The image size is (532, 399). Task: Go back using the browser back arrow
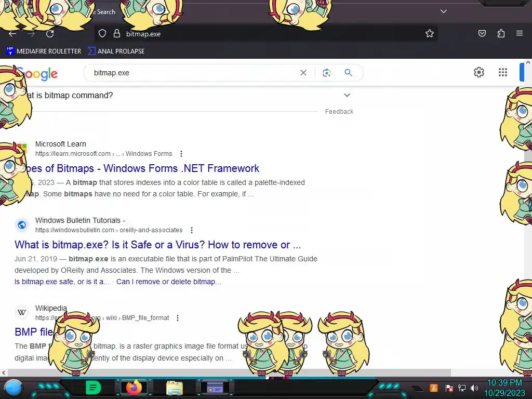tap(12, 34)
